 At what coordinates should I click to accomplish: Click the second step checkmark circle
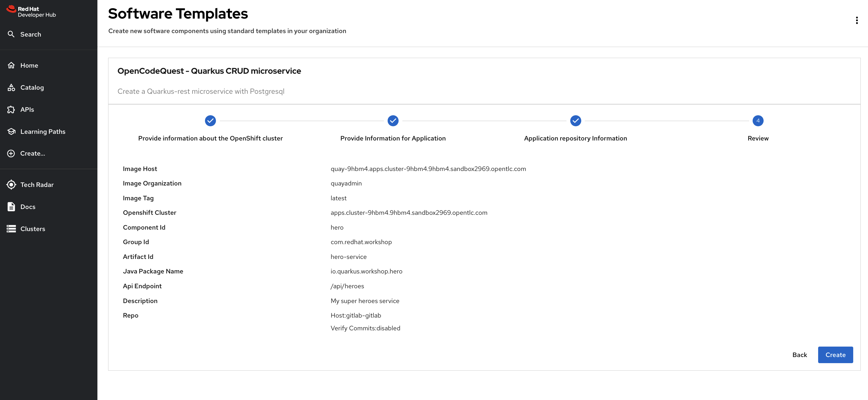point(393,121)
